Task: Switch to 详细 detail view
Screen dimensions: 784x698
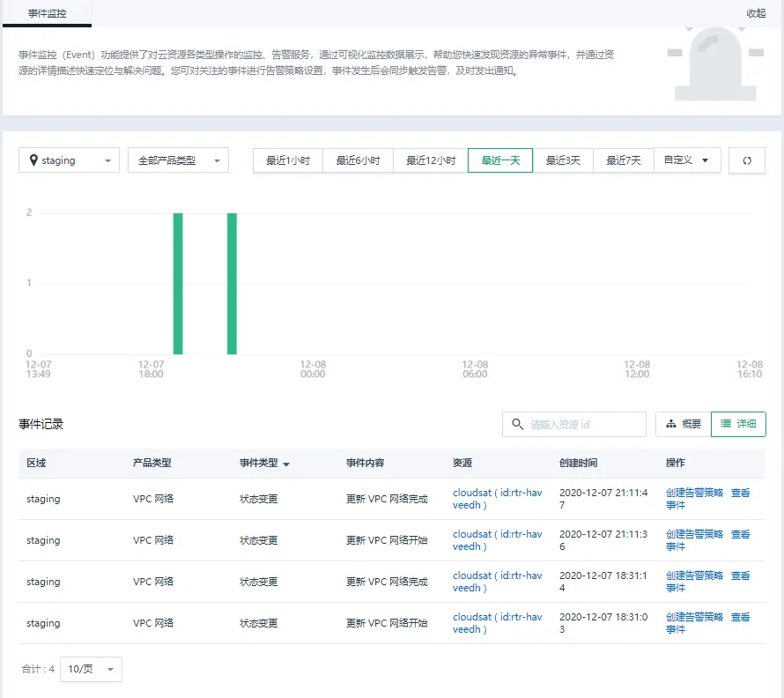Action: pos(738,424)
